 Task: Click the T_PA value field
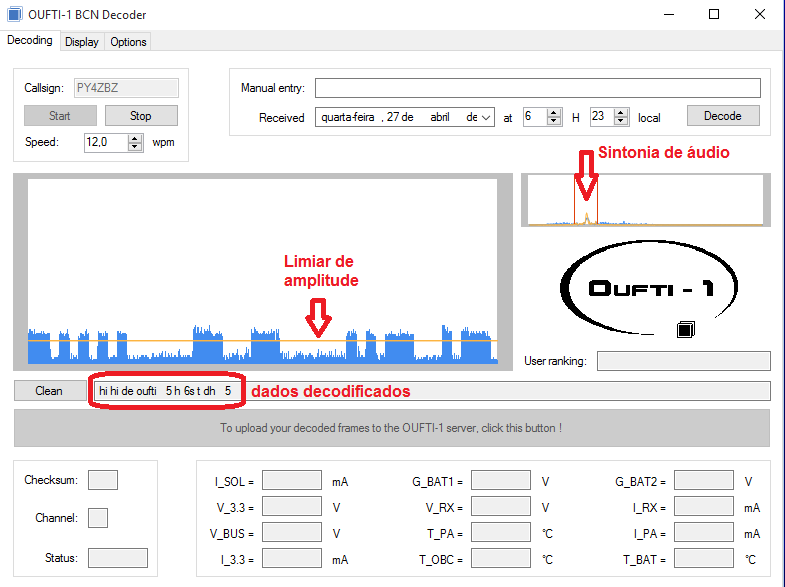click(x=501, y=532)
